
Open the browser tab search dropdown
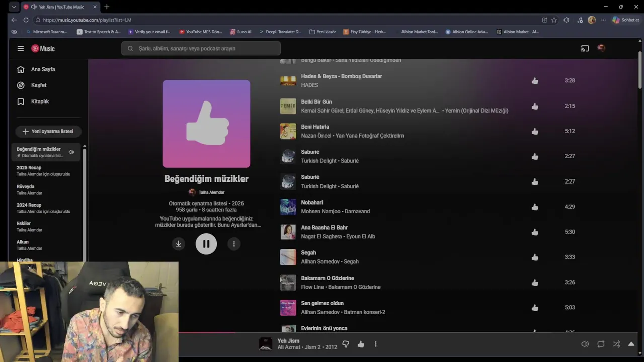[x=14, y=7]
